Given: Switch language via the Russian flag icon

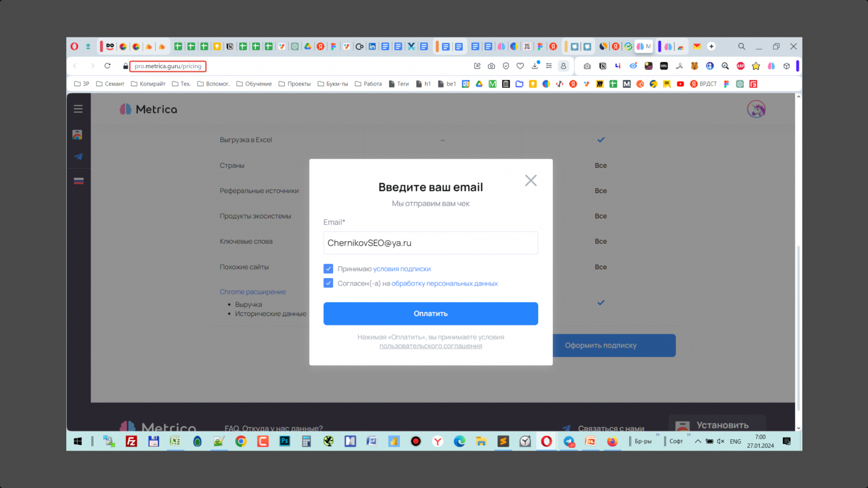Looking at the screenshot, I should pyautogui.click(x=78, y=181).
